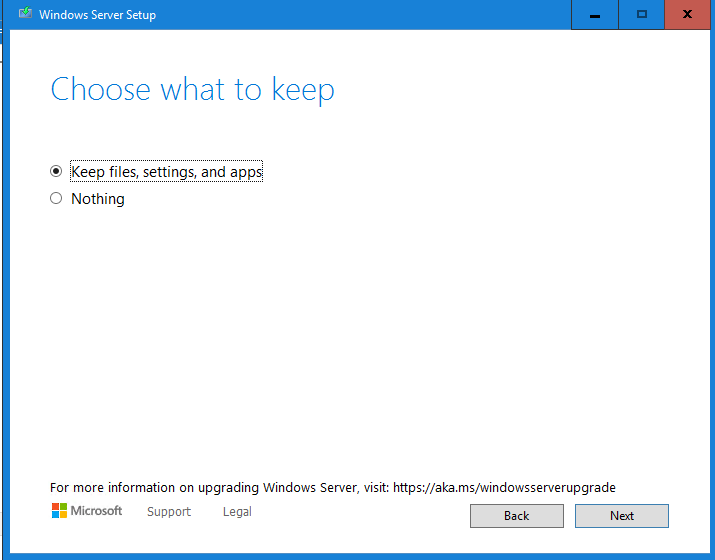The width and height of the screenshot is (715, 560).
Task: Open the Legal link
Action: tap(237, 512)
